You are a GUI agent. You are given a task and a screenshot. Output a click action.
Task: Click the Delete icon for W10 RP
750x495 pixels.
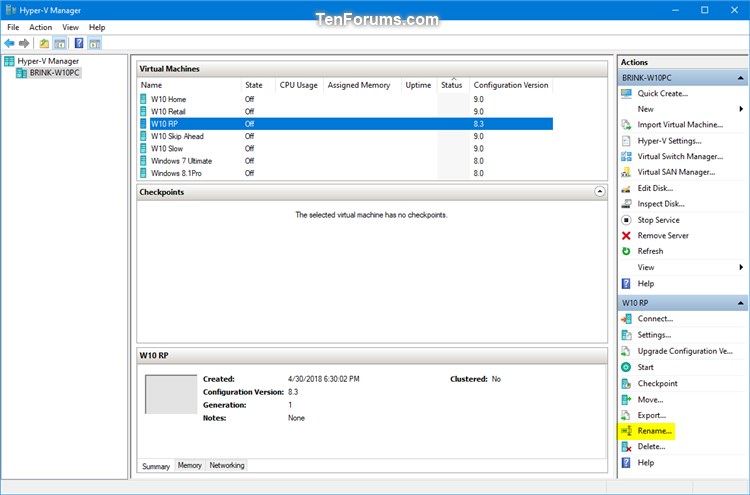click(626, 447)
